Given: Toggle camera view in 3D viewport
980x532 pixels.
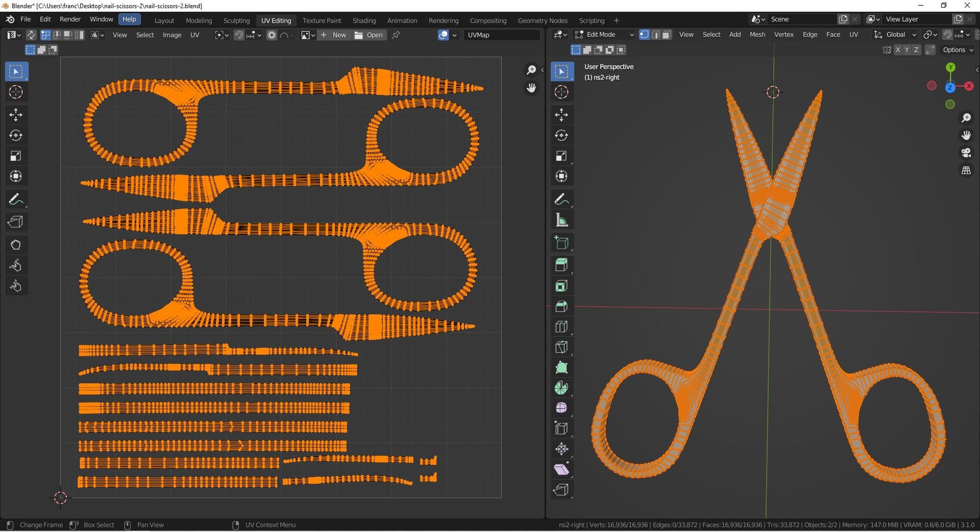Looking at the screenshot, I should 966,153.
